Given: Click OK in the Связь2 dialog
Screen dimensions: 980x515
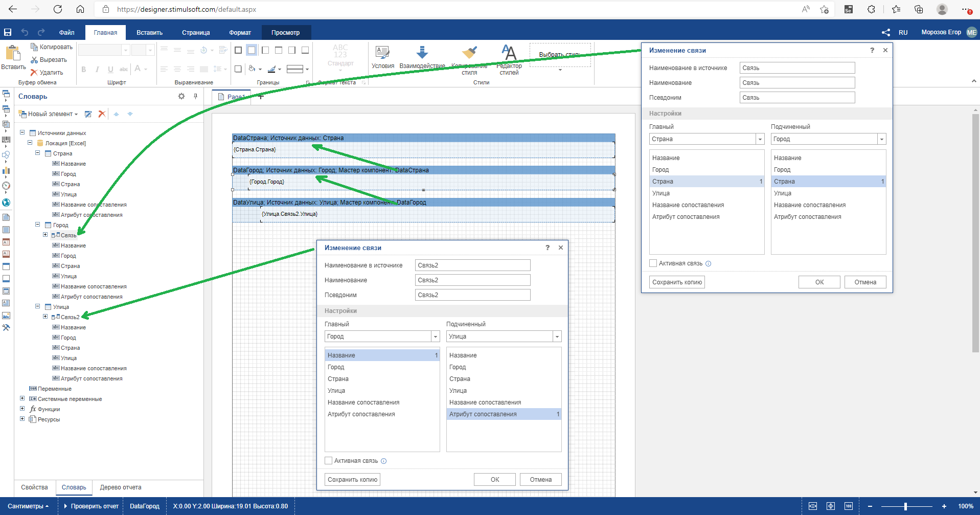Looking at the screenshot, I should 495,480.
